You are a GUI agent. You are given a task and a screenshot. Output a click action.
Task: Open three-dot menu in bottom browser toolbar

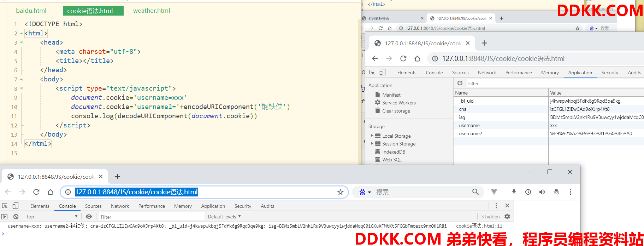[570, 192]
